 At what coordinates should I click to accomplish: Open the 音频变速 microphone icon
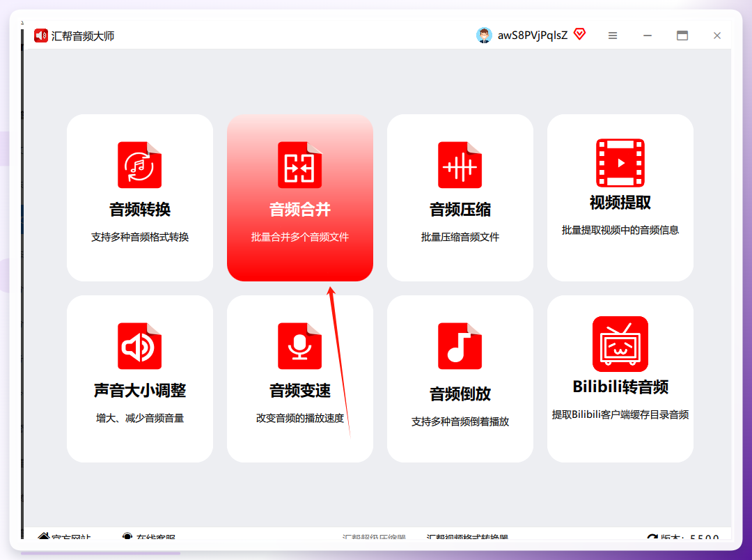[x=299, y=346]
